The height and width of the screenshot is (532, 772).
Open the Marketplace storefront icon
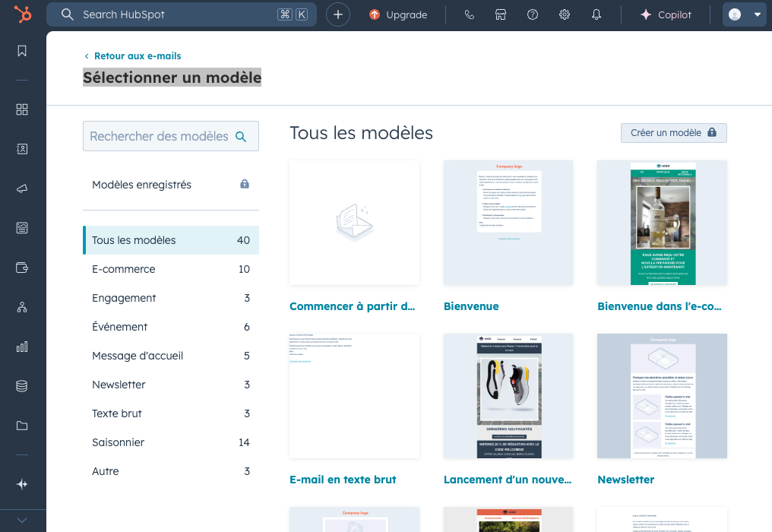pos(501,14)
